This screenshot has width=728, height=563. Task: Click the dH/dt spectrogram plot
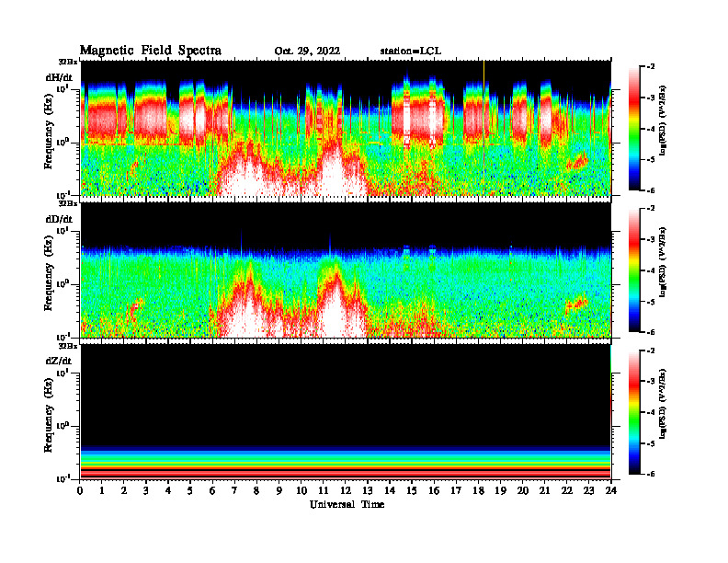coord(346,128)
